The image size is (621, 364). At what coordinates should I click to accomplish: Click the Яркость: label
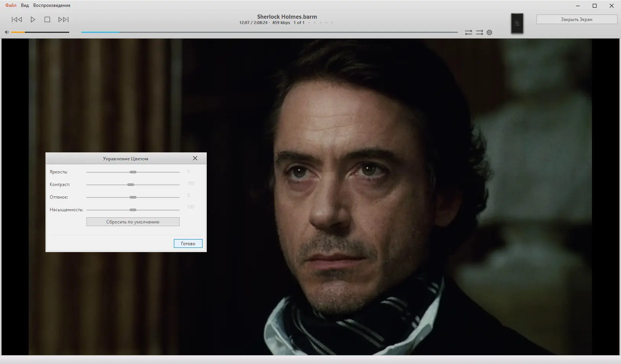pyautogui.click(x=58, y=172)
